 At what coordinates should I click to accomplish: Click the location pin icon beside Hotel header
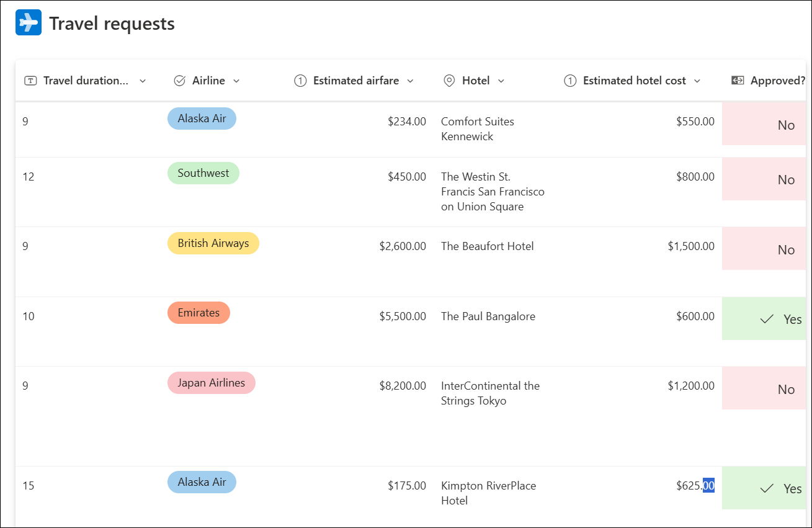coord(449,80)
